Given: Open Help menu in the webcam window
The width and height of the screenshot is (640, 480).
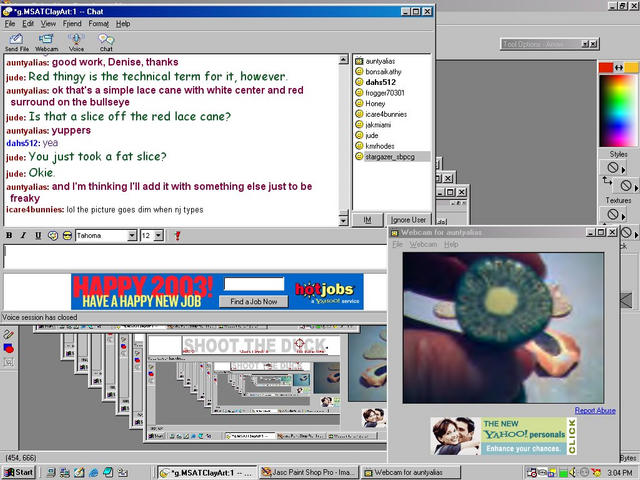Looking at the screenshot, I should coord(451,244).
